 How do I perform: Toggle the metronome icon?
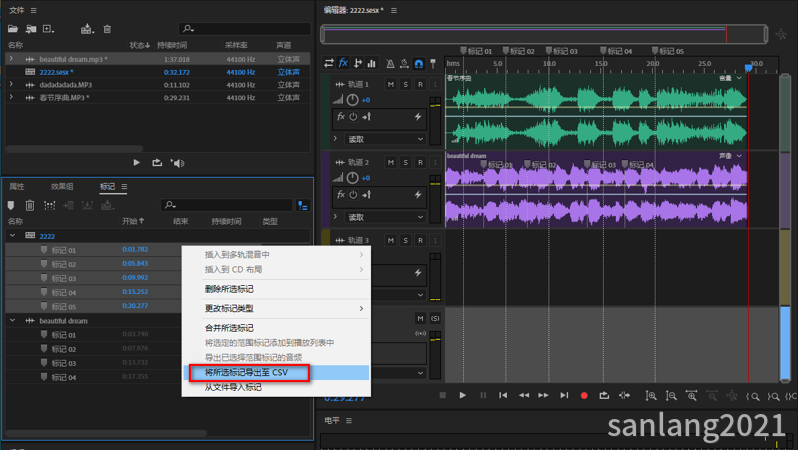click(x=390, y=64)
